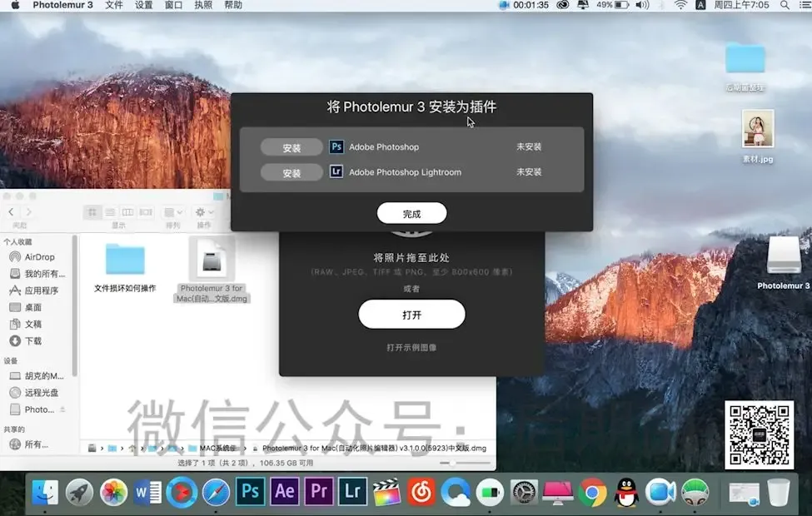
Task: Click the 完成 button in the plugin dialog
Action: point(411,213)
